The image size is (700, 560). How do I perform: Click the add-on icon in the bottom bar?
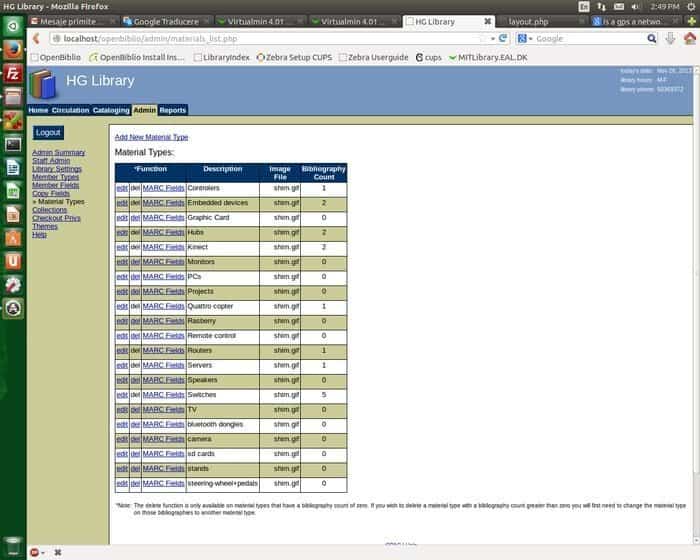(35, 552)
